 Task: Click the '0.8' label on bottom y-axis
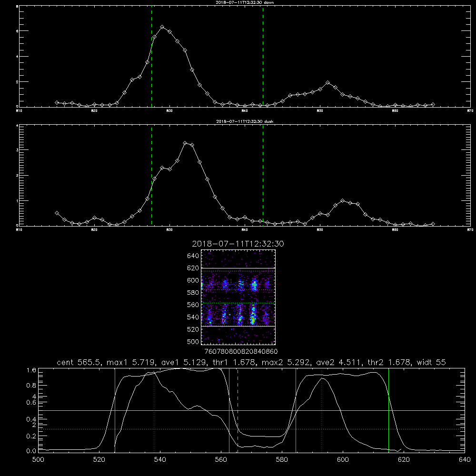[31, 386]
